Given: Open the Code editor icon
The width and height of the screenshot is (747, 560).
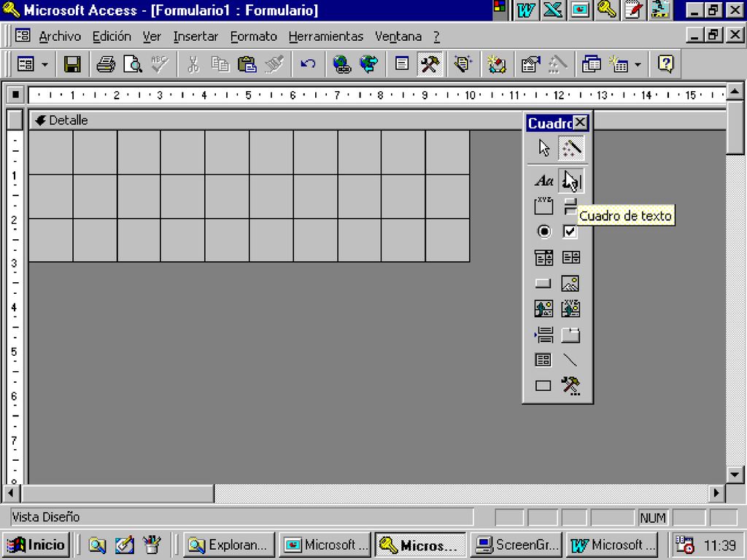Looking at the screenshot, I should pos(496,64).
